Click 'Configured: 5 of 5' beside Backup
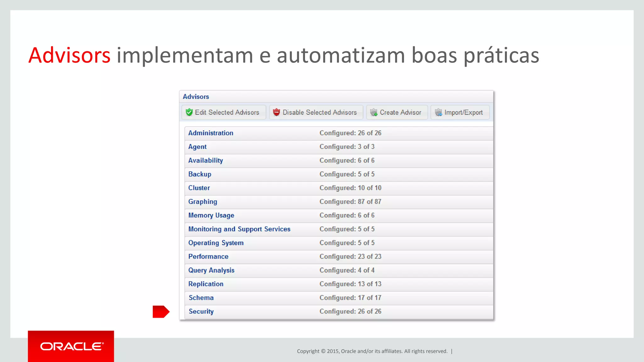Screen dimensions: 644x362 (x=347, y=174)
